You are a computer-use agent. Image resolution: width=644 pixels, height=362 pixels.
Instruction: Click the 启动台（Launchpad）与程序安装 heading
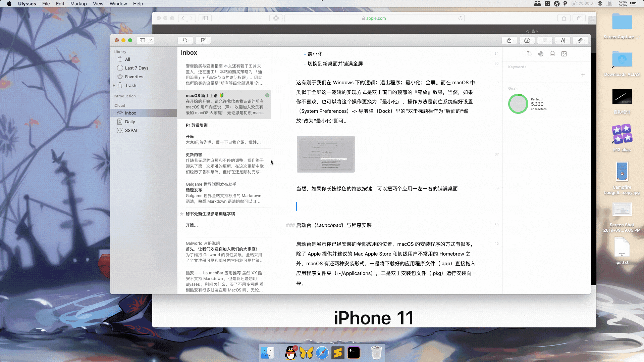(334, 225)
